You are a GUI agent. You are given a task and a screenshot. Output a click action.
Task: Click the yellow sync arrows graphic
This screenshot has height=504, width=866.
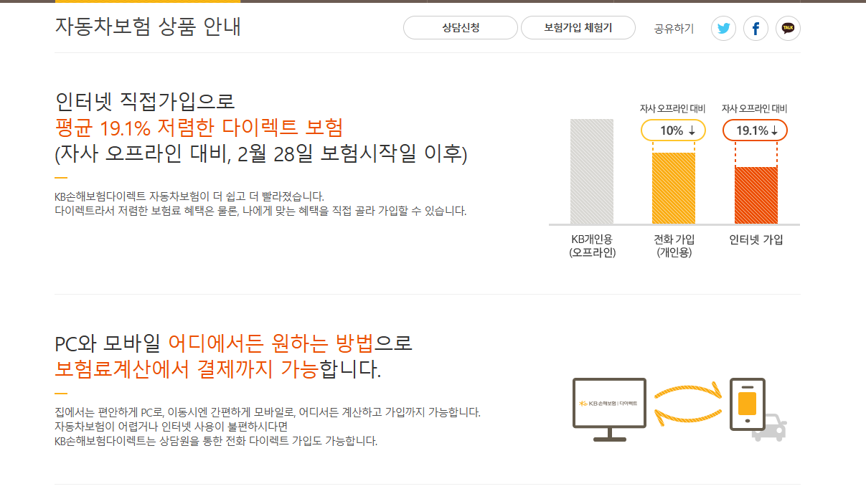[x=687, y=404]
